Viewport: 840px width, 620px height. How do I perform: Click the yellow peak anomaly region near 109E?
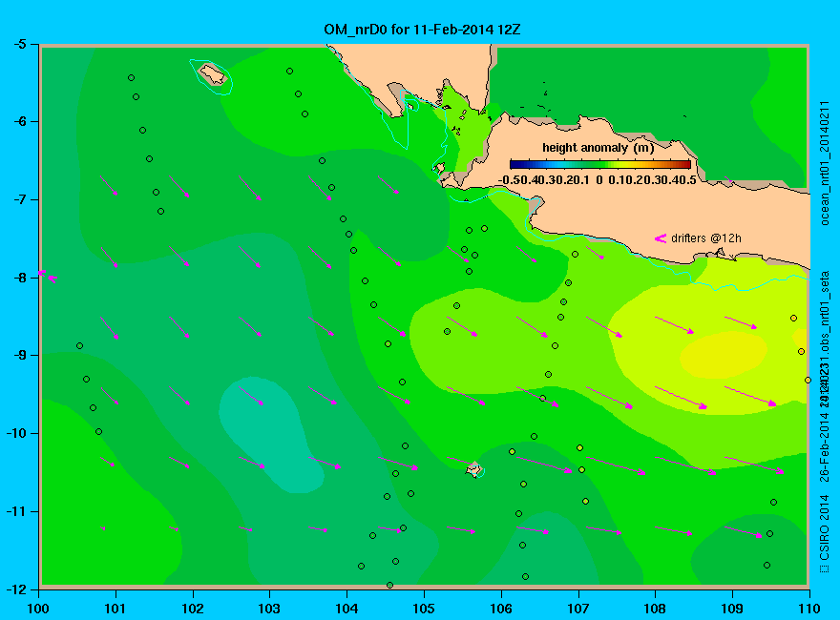point(724,355)
